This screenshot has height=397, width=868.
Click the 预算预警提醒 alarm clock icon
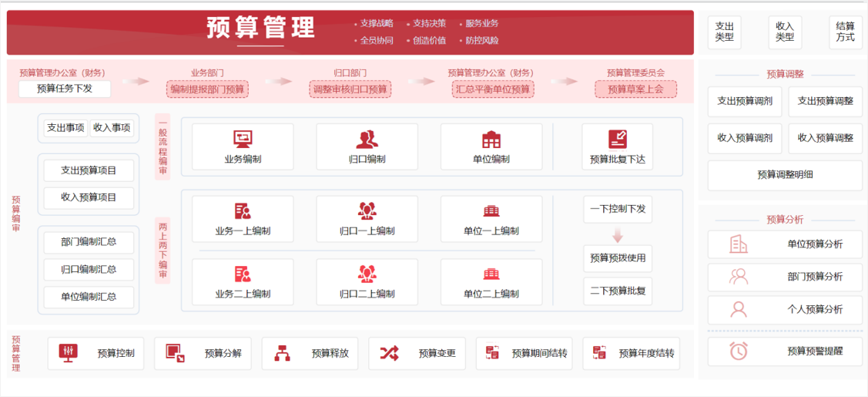pos(739,351)
